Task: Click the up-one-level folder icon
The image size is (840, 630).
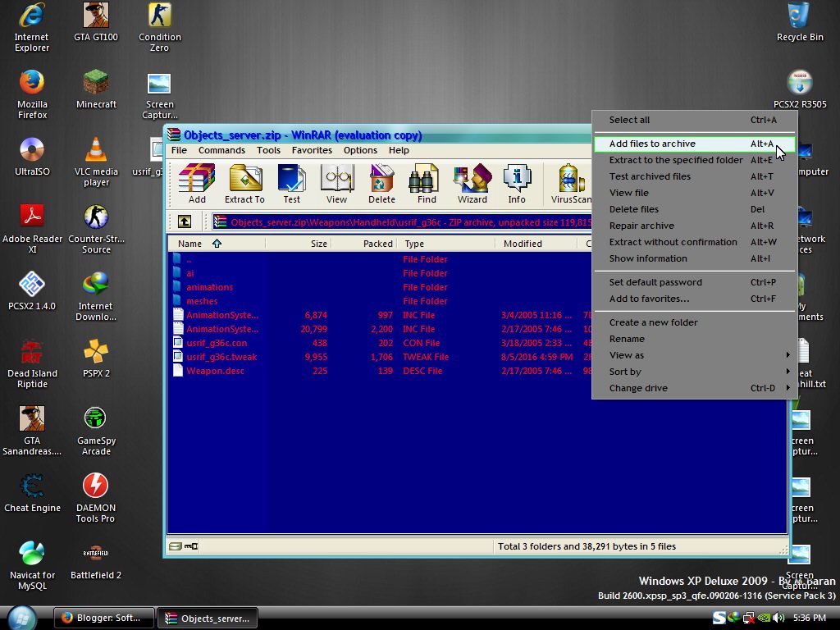Action: point(183,221)
